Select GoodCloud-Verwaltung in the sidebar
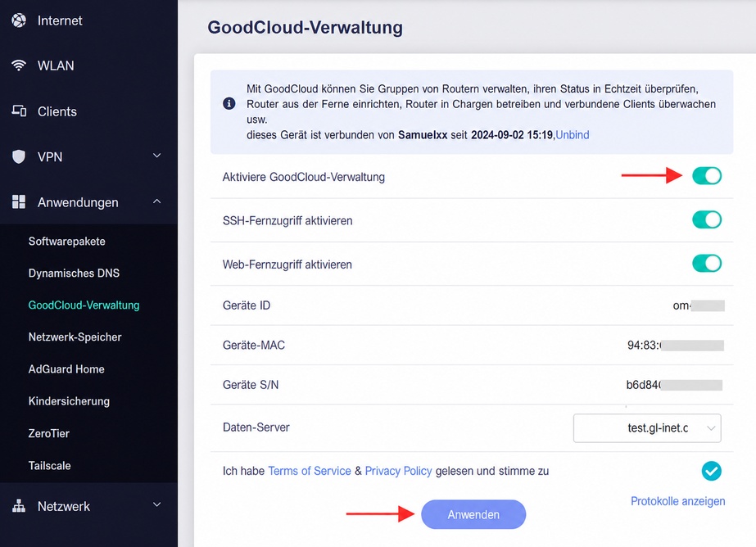 point(84,305)
